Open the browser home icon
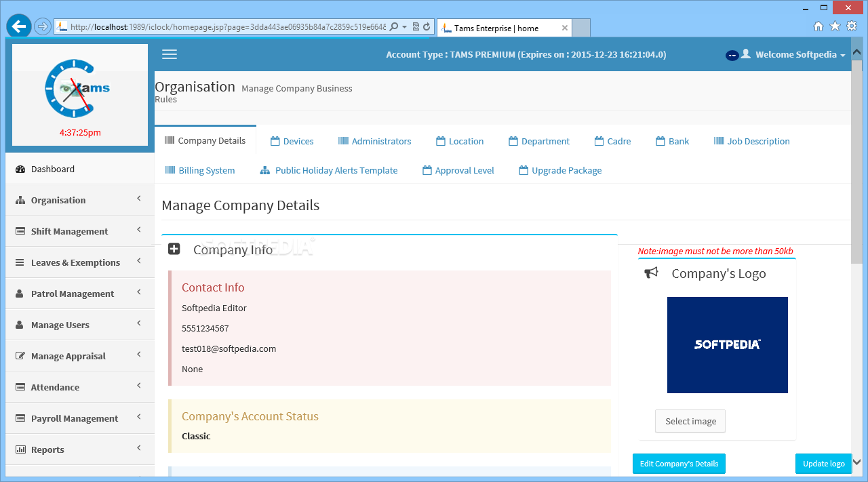The width and height of the screenshot is (868, 482). [818, 26]
